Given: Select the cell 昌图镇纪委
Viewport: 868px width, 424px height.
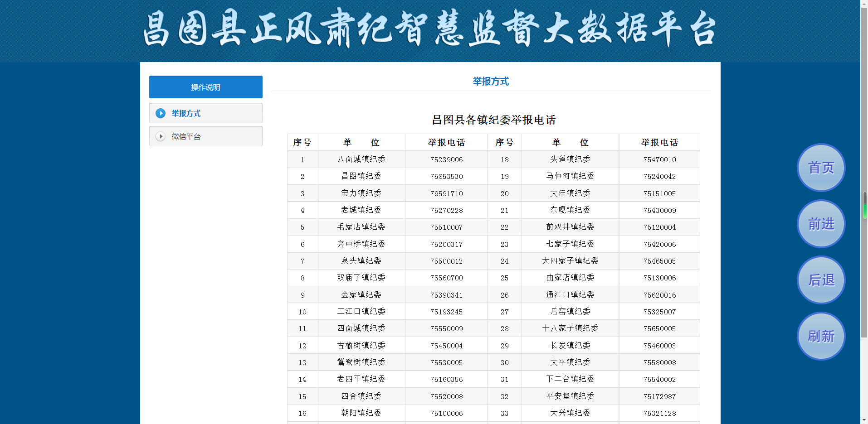Looking at the screenshot, I should (361, 176).
